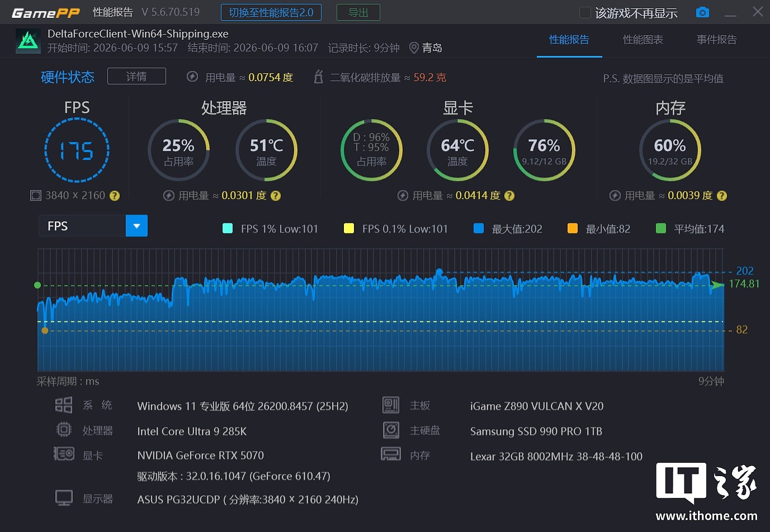Click the CO2 emission bottle icon
The width and height of the screenshot is (770, 532).
click(x=318, y=77)
